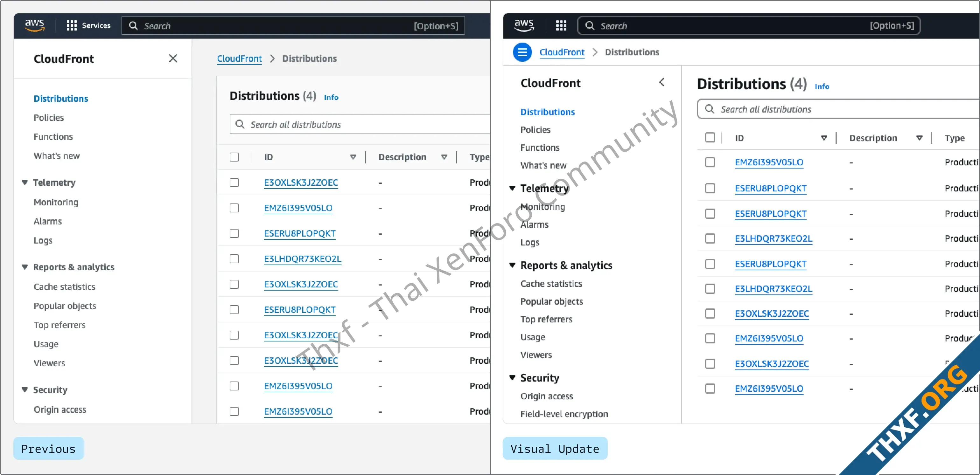
Task: Focus Search all distributions field in Visual Update
Action: pos(838,109)
